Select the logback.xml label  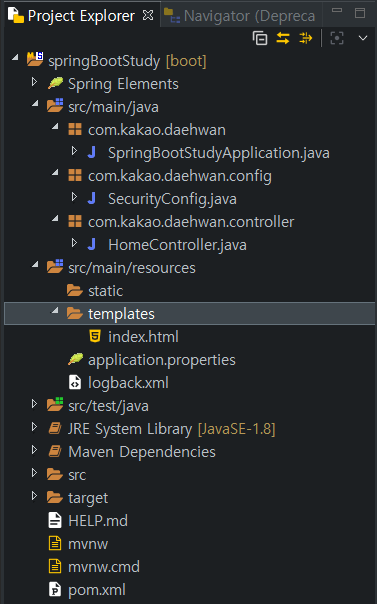tap(128, 383)
